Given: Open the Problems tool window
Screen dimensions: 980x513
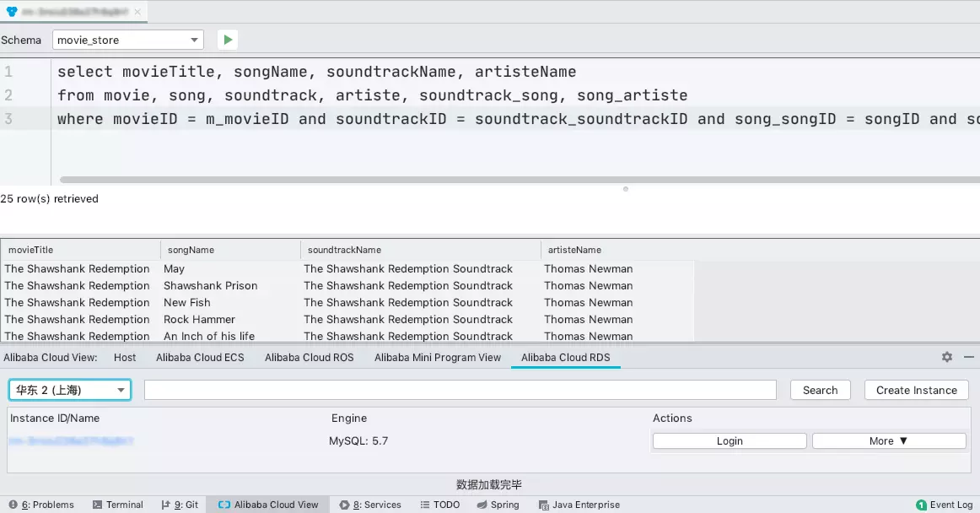Looking at the screenshot, I should point(41,505).
